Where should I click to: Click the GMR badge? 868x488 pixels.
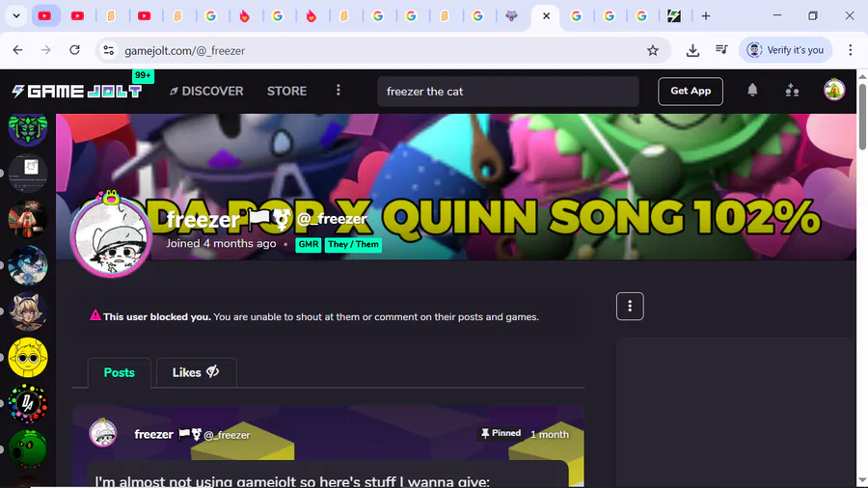(309, 245)
